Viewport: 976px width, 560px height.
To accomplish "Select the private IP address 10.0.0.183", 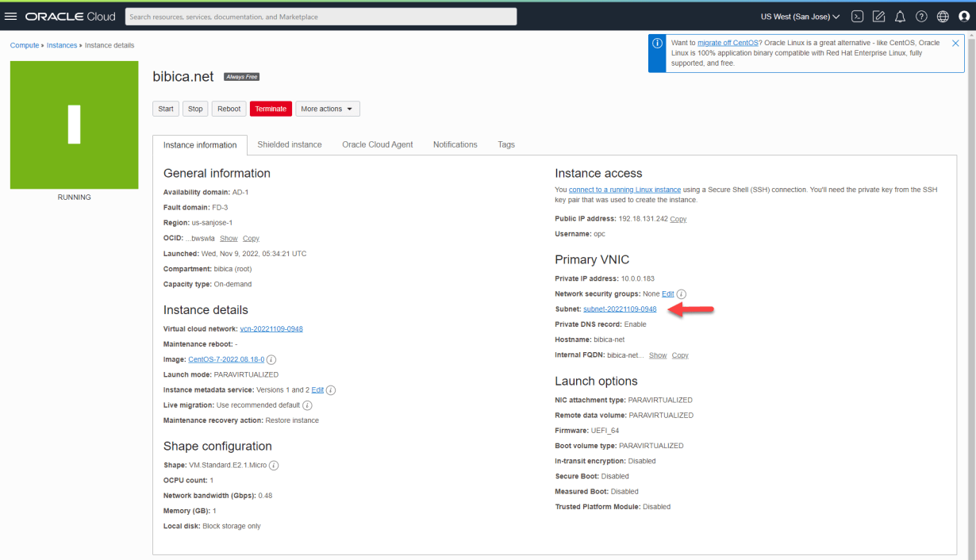I will [637, 279].
